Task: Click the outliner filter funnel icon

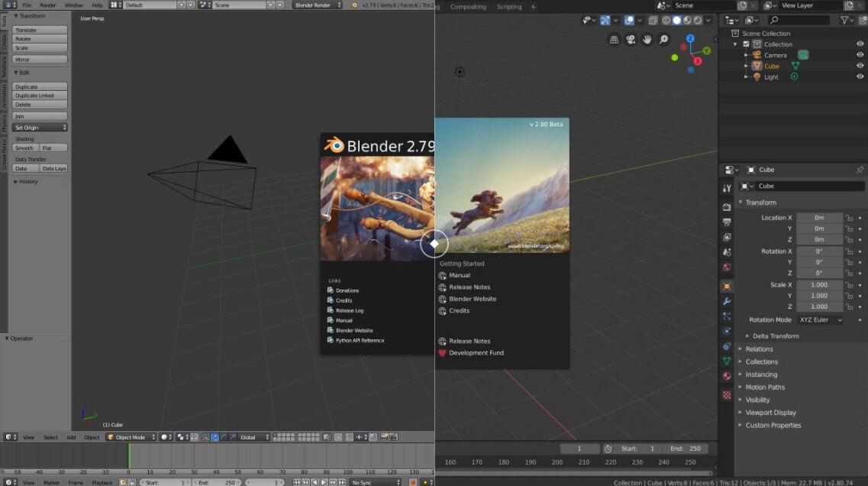Action: point(845,21)
